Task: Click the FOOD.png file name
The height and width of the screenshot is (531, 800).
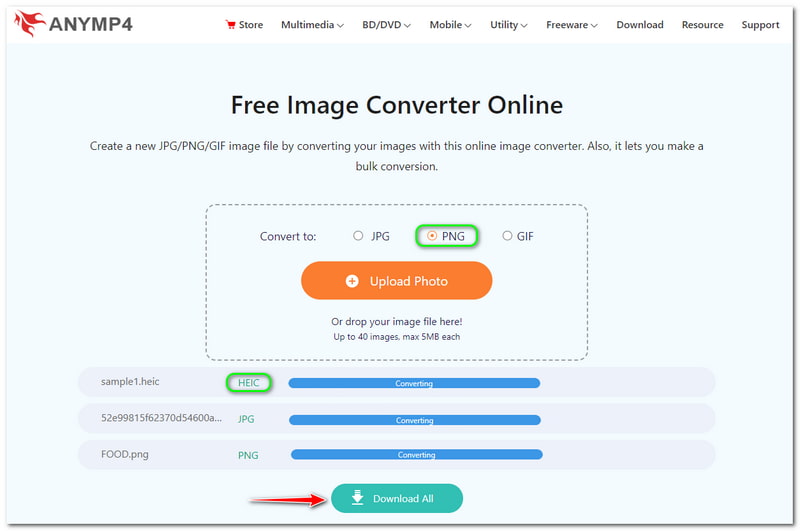Action: 124,454
